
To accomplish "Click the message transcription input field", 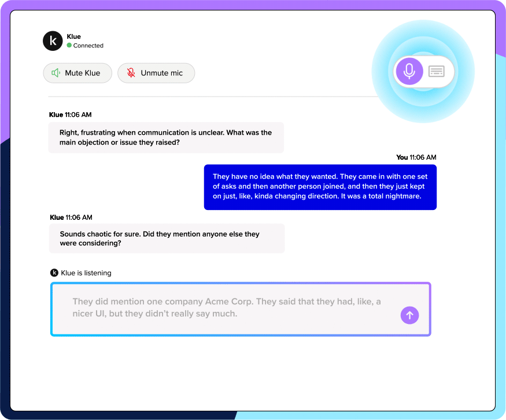I will coord(231,309).
